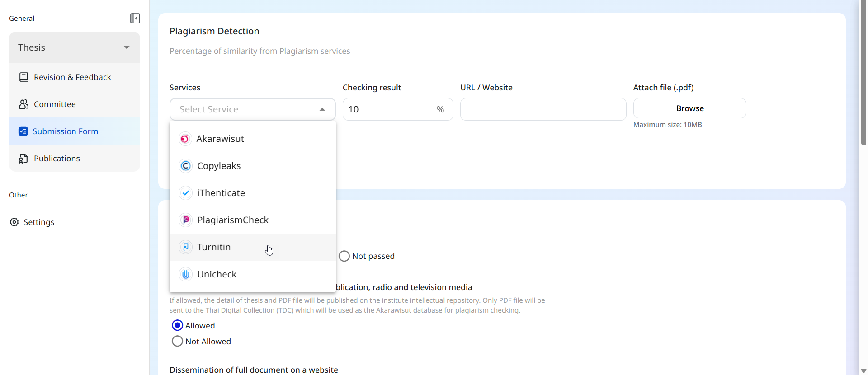Screen dimensions: 868x375
Task: Click the Copyleaks logo icon
Action: (185, 166)
